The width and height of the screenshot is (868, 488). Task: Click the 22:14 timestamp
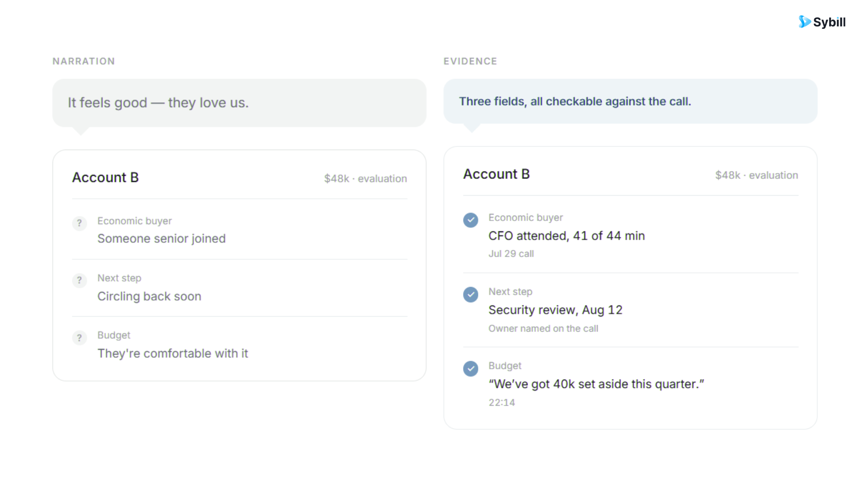501,403
